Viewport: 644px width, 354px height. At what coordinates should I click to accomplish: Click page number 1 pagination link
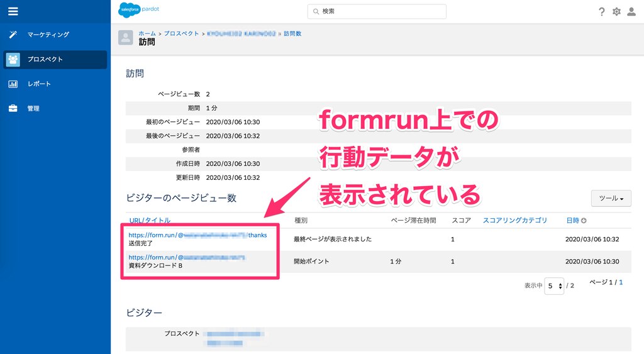[621, 282]
